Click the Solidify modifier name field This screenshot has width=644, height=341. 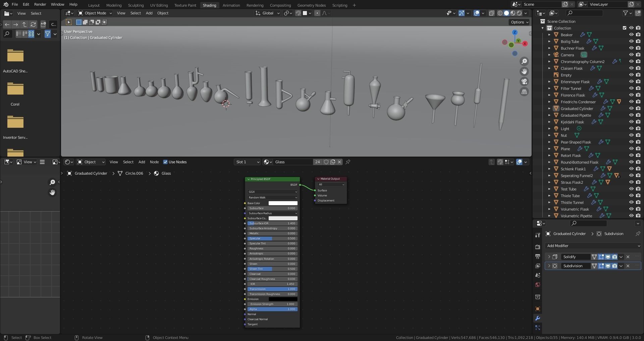[576, 257]
